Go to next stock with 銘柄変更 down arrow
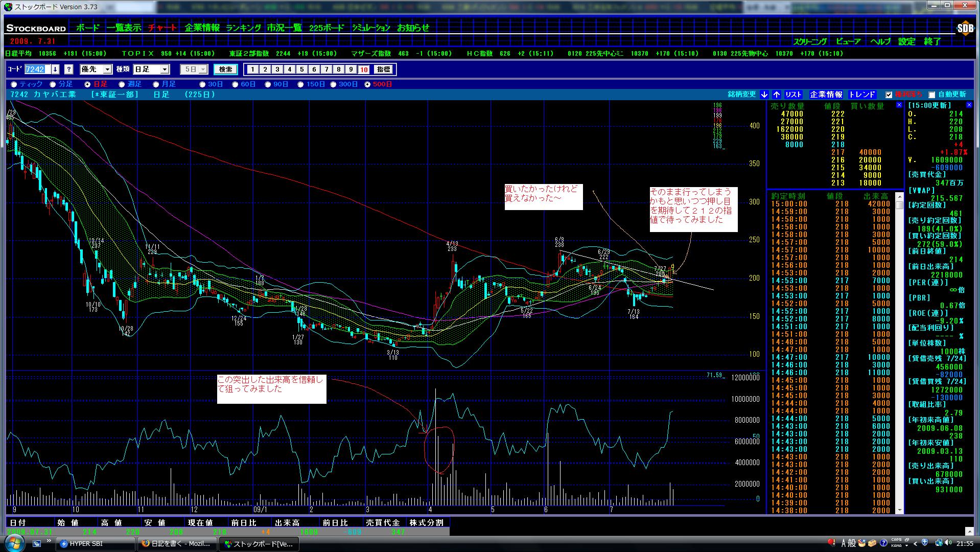The image size is (980, 552). 764,95
